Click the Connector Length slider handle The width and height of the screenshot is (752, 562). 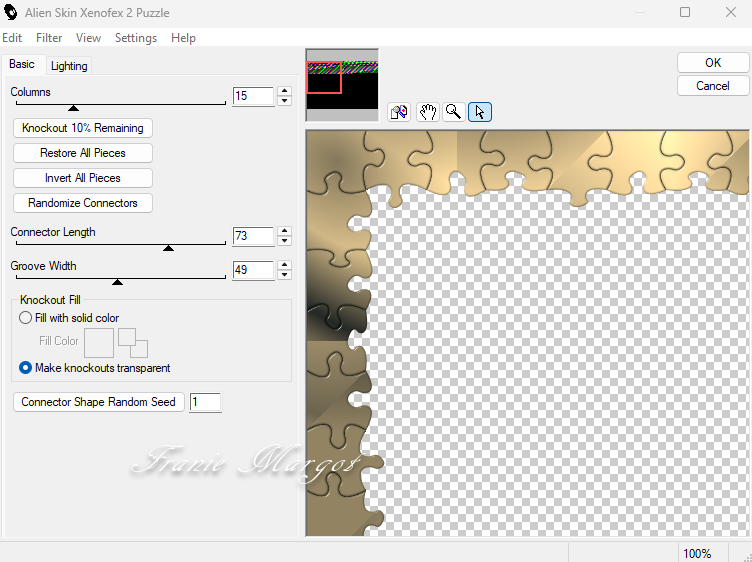click(x=168, y=247)
